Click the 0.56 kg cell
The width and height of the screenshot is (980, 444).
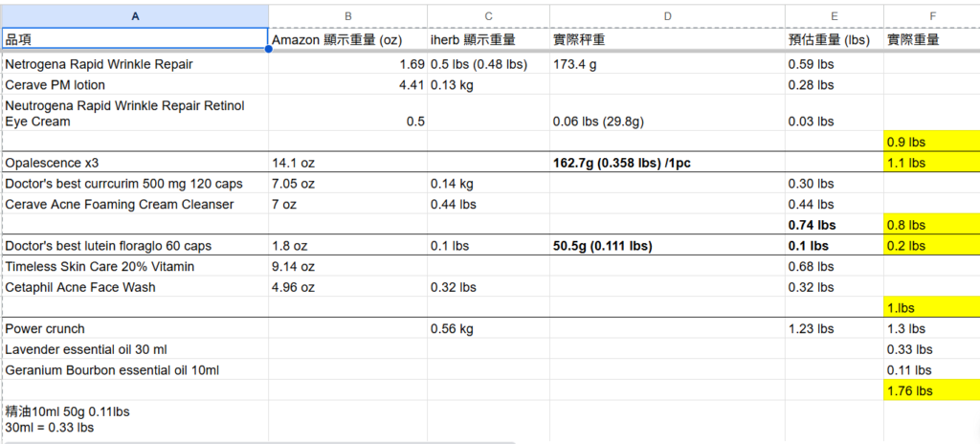point(488,328)
